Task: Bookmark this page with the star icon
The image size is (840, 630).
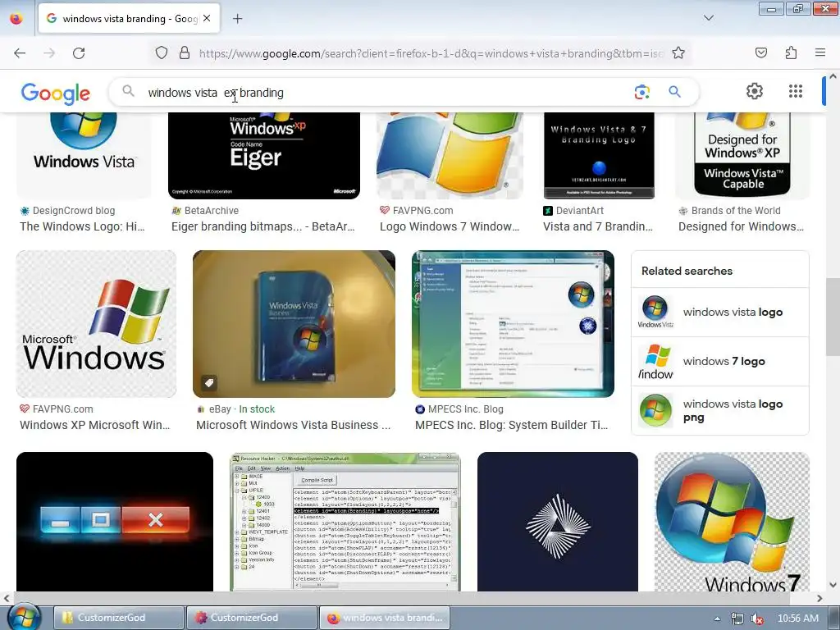Action: (x=678, y=53)
